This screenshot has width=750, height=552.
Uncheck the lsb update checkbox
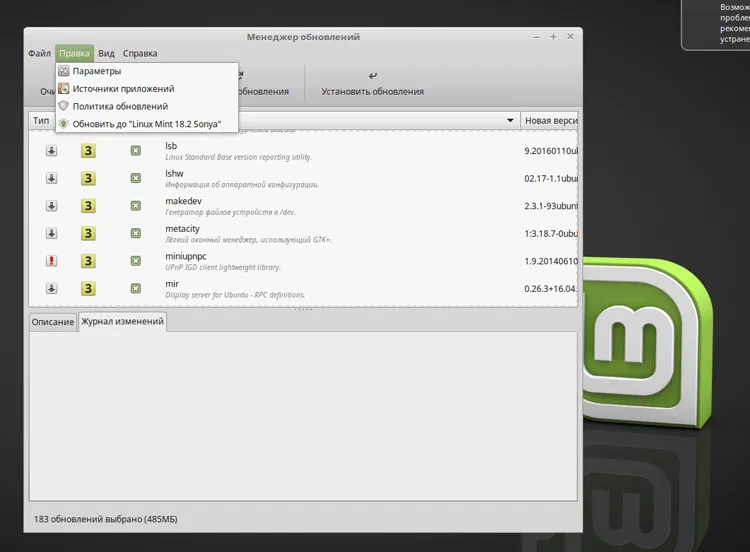(x=136, y=151)
